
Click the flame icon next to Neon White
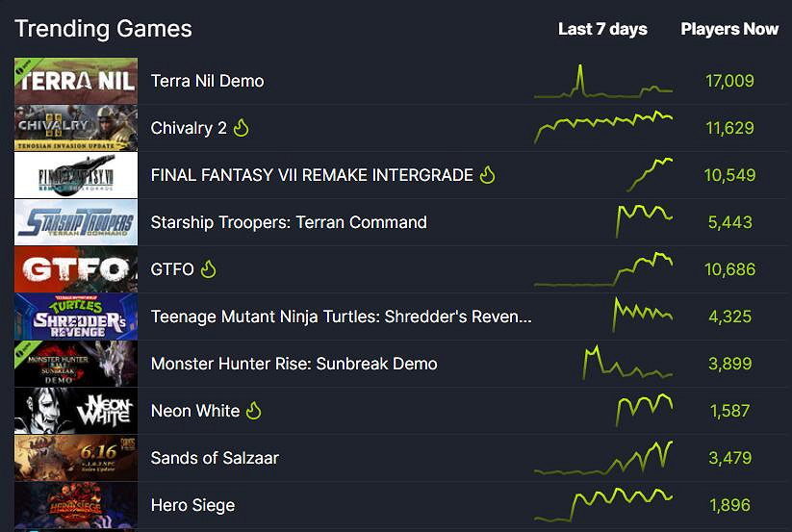(254, 411)
